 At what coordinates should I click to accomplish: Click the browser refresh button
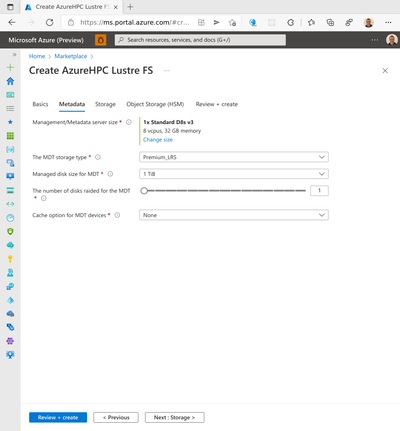pos(50,22)
